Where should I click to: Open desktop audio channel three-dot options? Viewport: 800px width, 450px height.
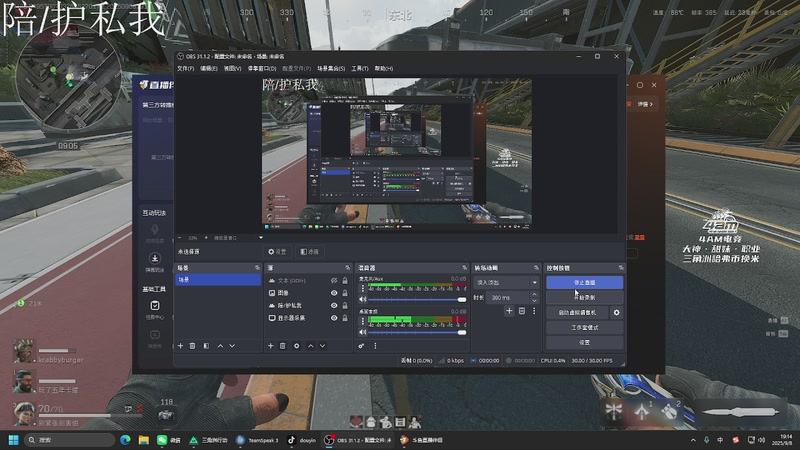click(x=363, y=321)
